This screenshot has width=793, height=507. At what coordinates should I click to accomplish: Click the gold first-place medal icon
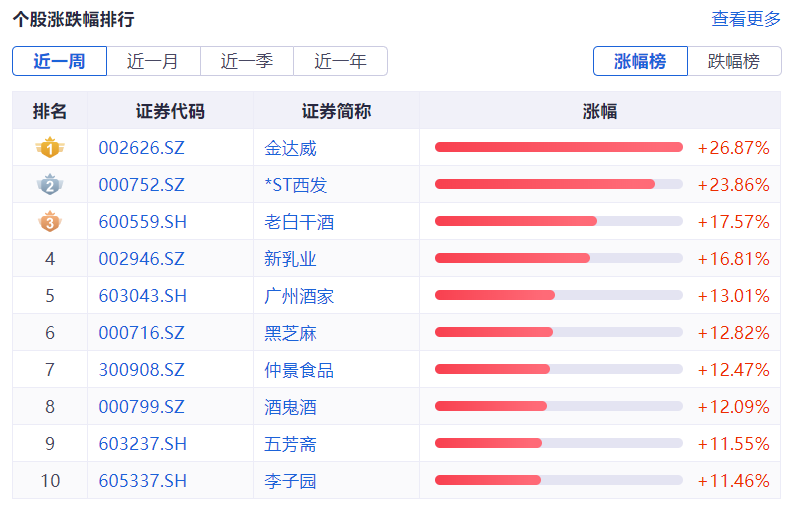point(50,148)
